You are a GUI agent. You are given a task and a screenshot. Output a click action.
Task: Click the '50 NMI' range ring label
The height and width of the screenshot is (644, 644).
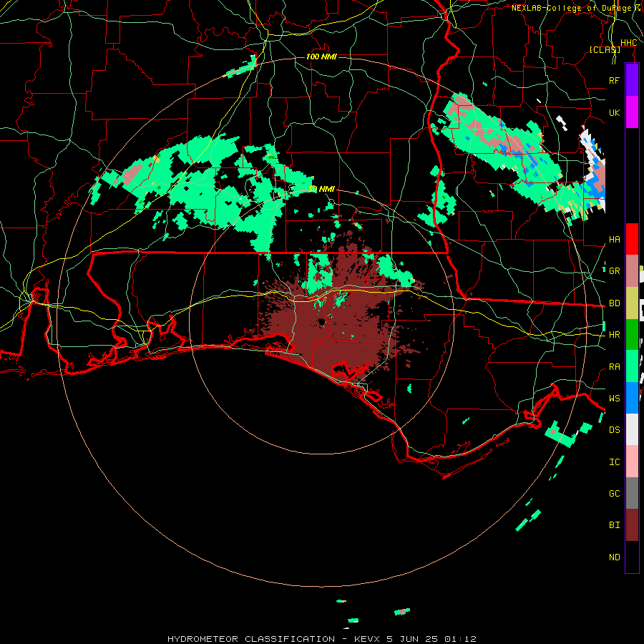pos(321,190)
